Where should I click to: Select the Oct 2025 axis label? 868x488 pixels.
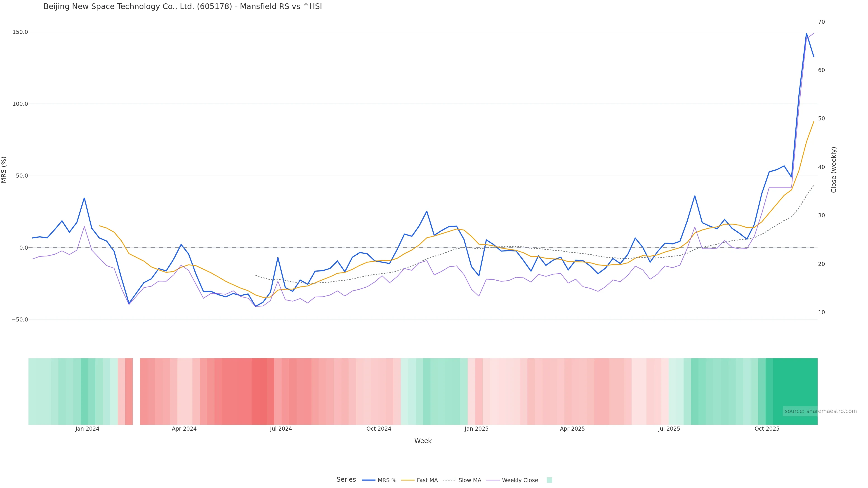point(767,429)
